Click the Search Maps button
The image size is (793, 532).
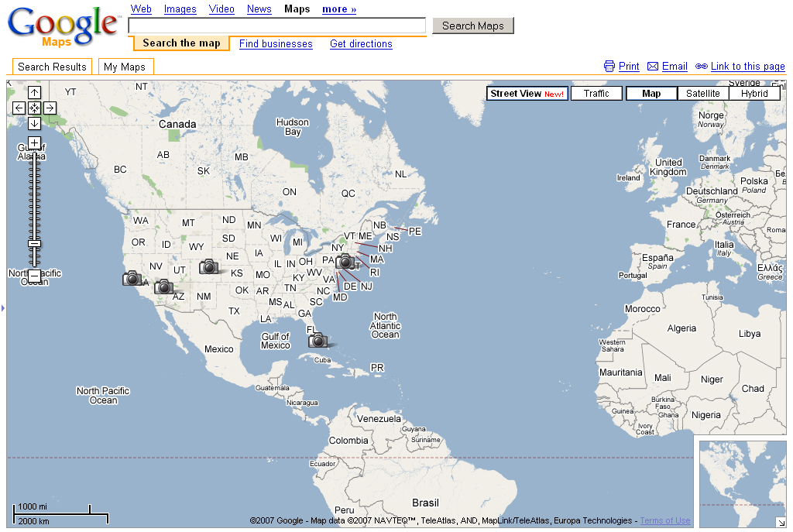click(x=473, y=26)
